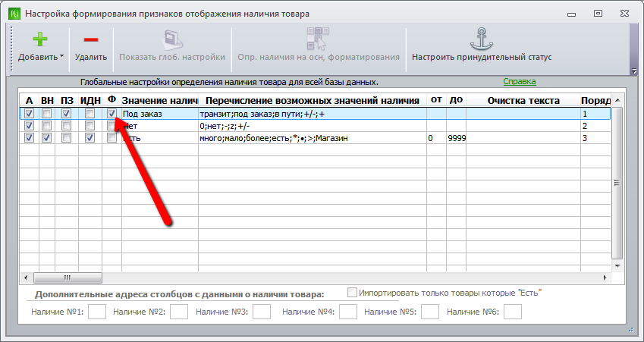Open the Добавить dropdown arrow

point(62,56)
